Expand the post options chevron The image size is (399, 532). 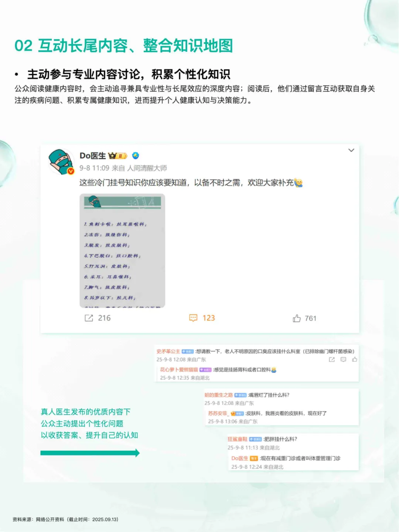351,150
